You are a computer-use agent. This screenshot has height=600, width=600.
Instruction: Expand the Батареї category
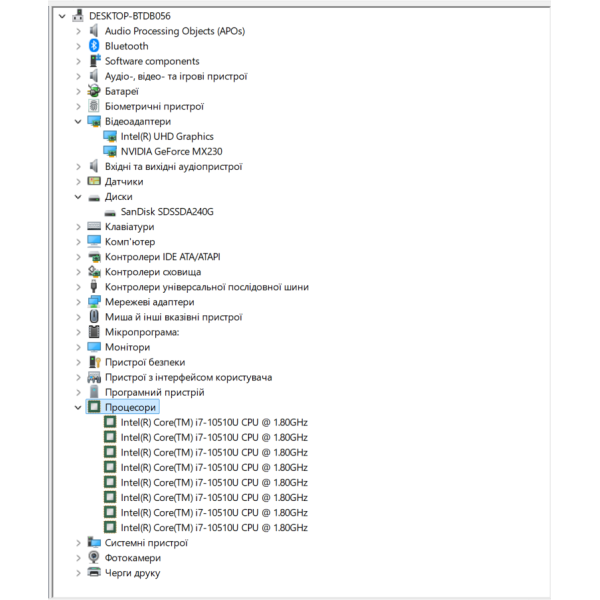coord(78,91)
